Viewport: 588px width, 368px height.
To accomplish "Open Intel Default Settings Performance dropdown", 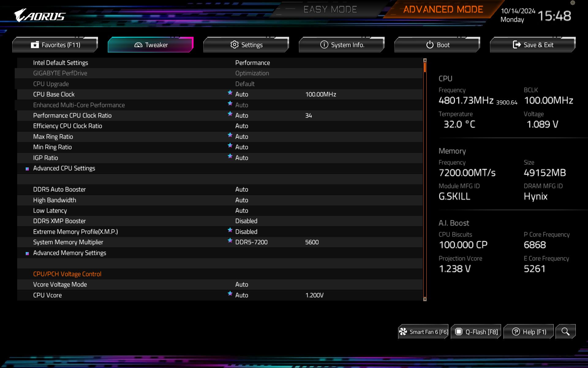I will 252,63.
